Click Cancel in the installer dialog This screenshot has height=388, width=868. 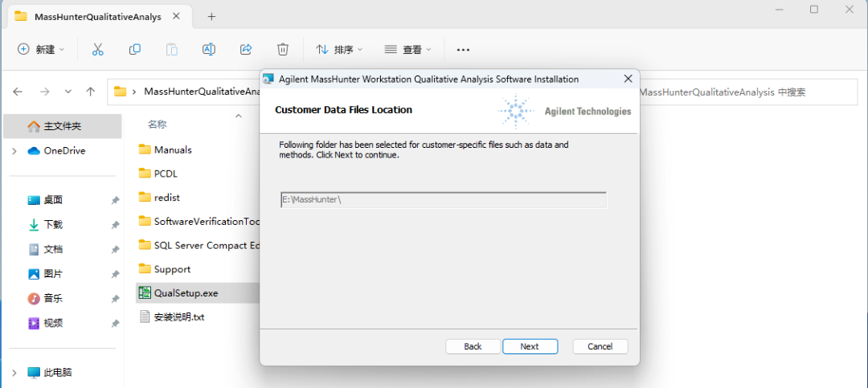(x=600, y=346)
